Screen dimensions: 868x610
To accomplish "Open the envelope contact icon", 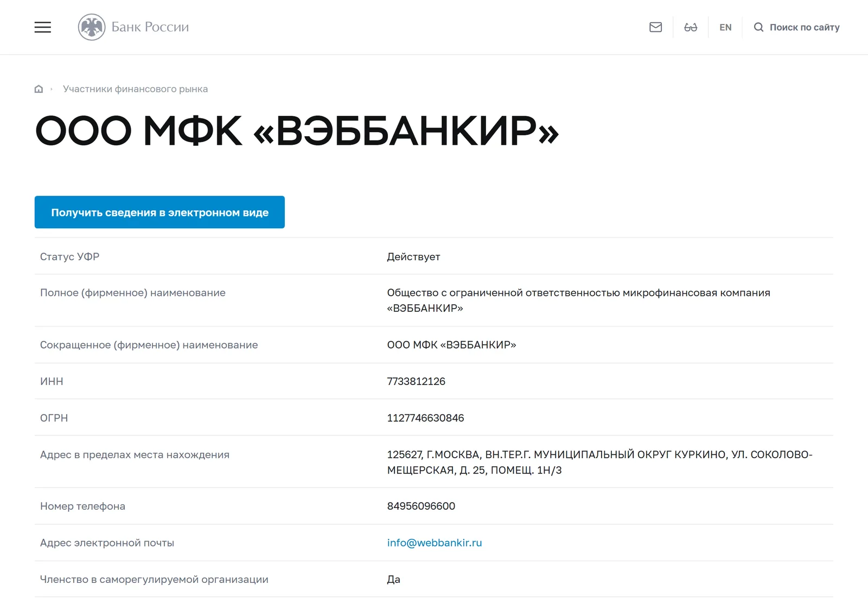I will click(x=655, y=27).
